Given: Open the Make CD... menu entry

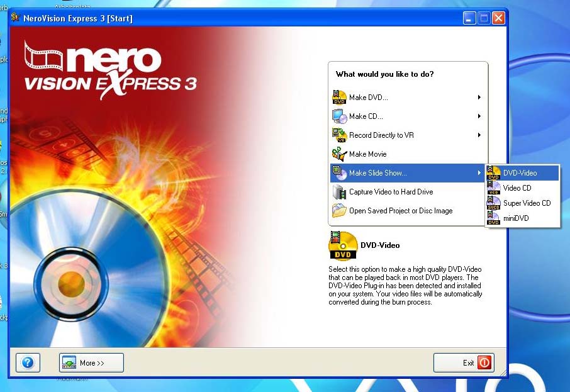Looking at the screenshot, I should pos(408,116).
